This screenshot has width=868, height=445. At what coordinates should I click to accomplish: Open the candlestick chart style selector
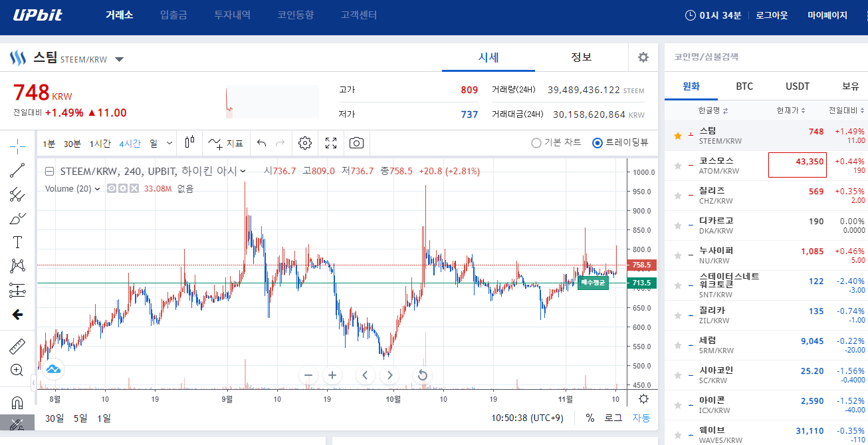[x=190, y=142]
